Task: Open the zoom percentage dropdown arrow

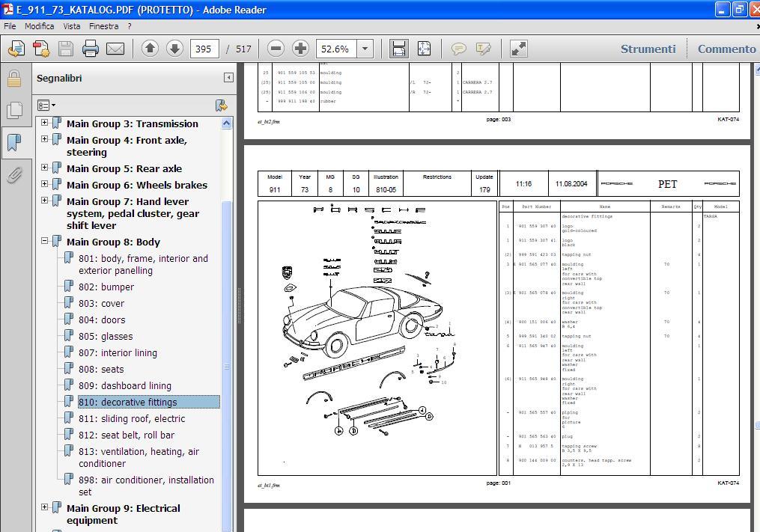Action: (365, 49)
